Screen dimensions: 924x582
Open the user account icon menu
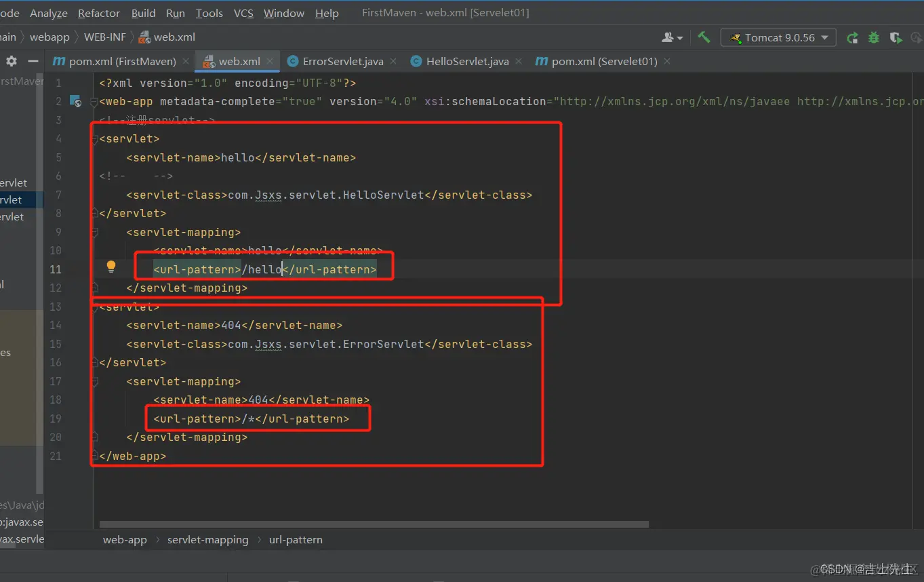672,37
